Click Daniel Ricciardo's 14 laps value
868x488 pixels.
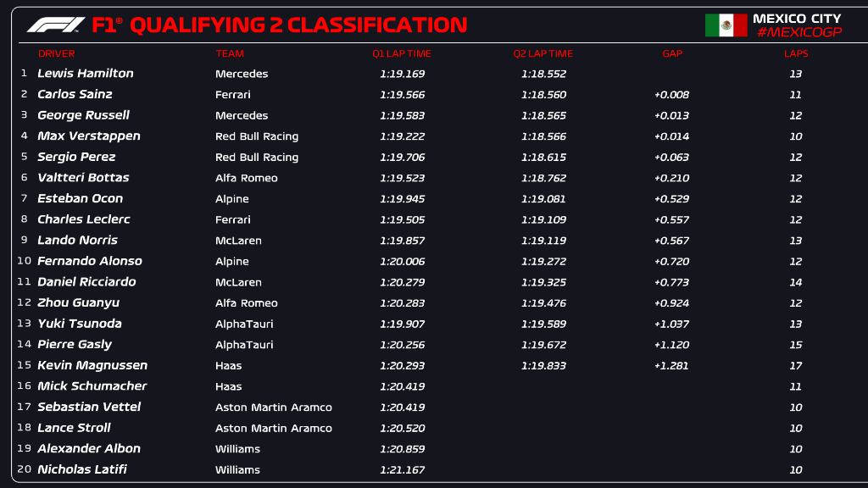point(796,282)
